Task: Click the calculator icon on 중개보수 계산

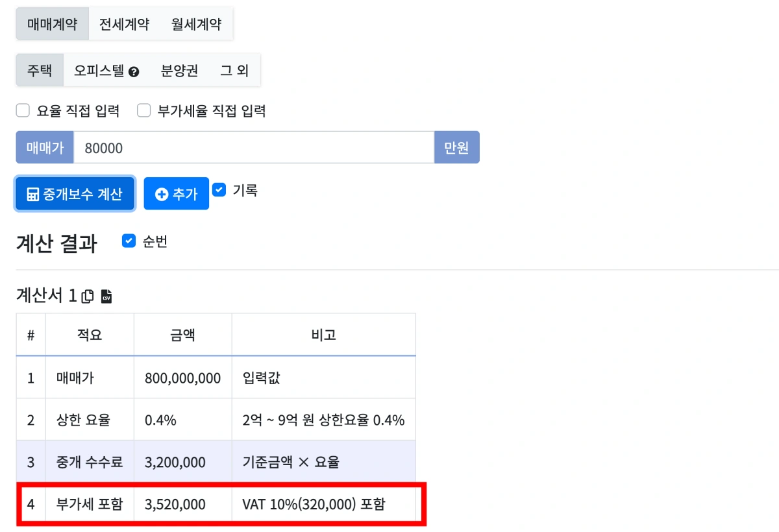Action: [32, 193]
